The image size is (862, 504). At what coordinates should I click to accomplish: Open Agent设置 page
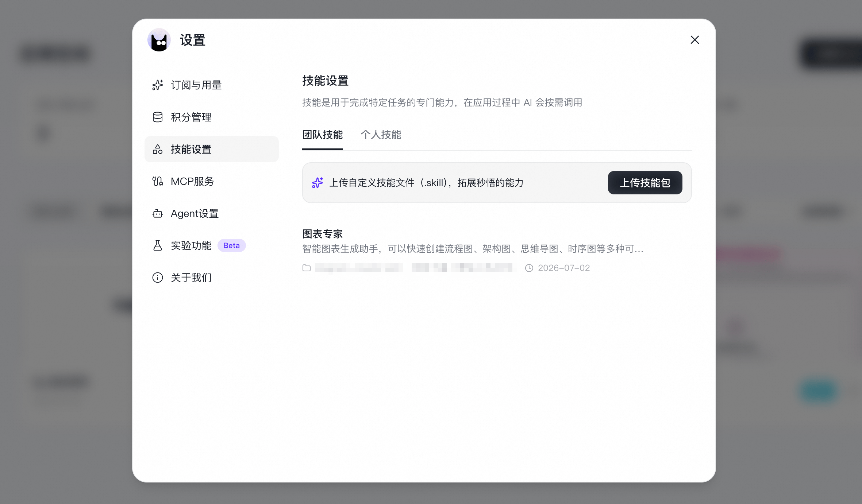212,213
